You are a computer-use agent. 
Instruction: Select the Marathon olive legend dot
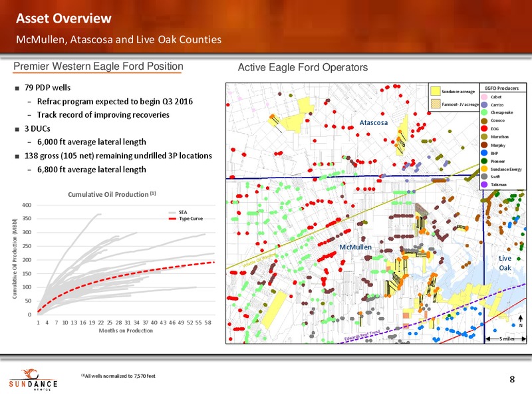484,137
